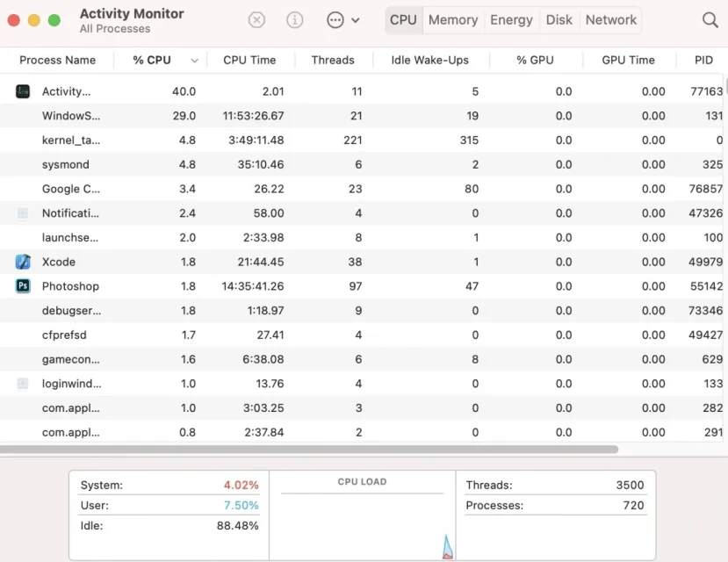
Task: Open the Energy tab
Action: click(512, 20)
